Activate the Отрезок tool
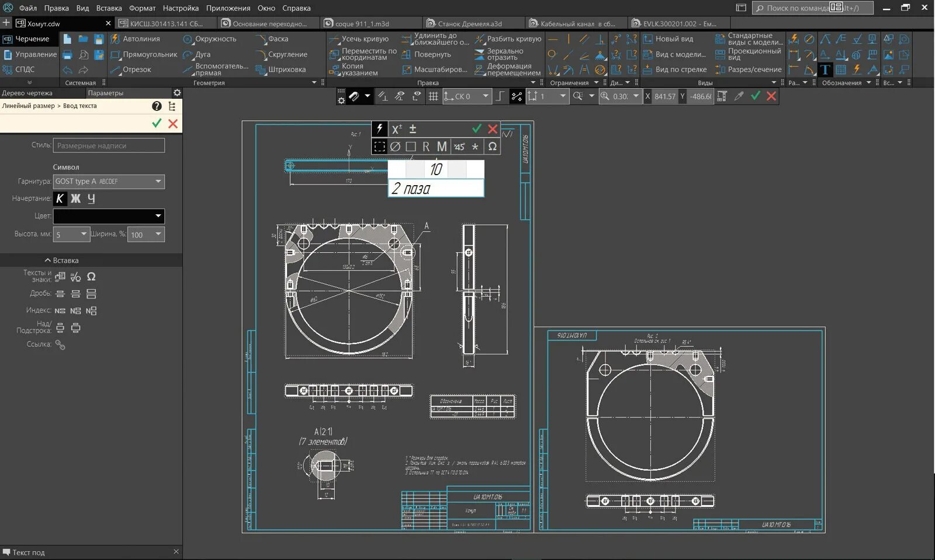Image resolution: width=935 pixels, height=560 pixels. [x=131, y=69]
